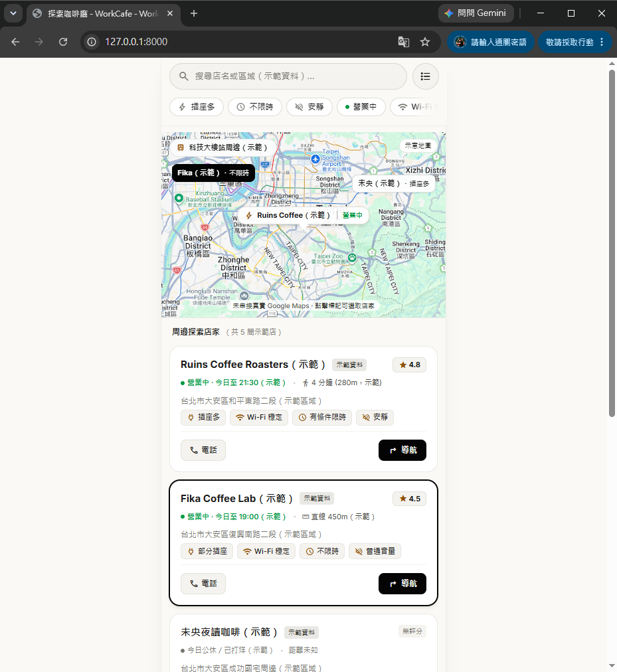The width and height of the screenshot is (617, 672).
Task: Toggle the 安靜 filter chip
Action: (309, 107)
